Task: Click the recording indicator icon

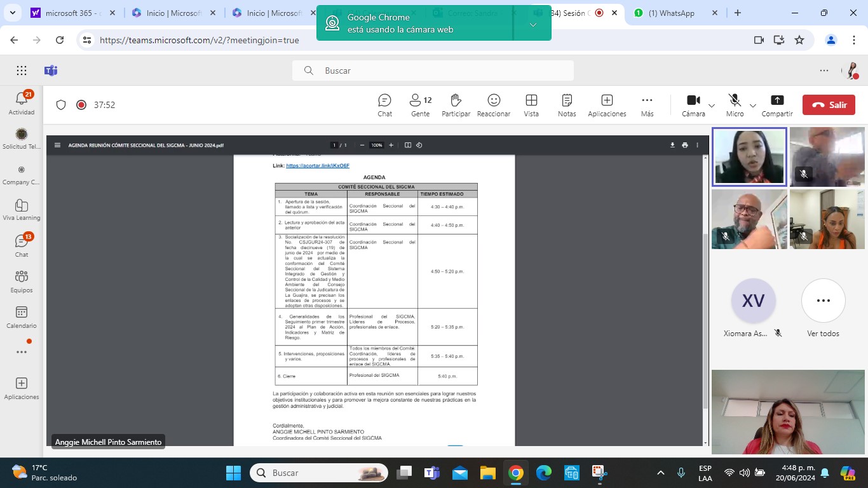Action: (x=81, y=105)
